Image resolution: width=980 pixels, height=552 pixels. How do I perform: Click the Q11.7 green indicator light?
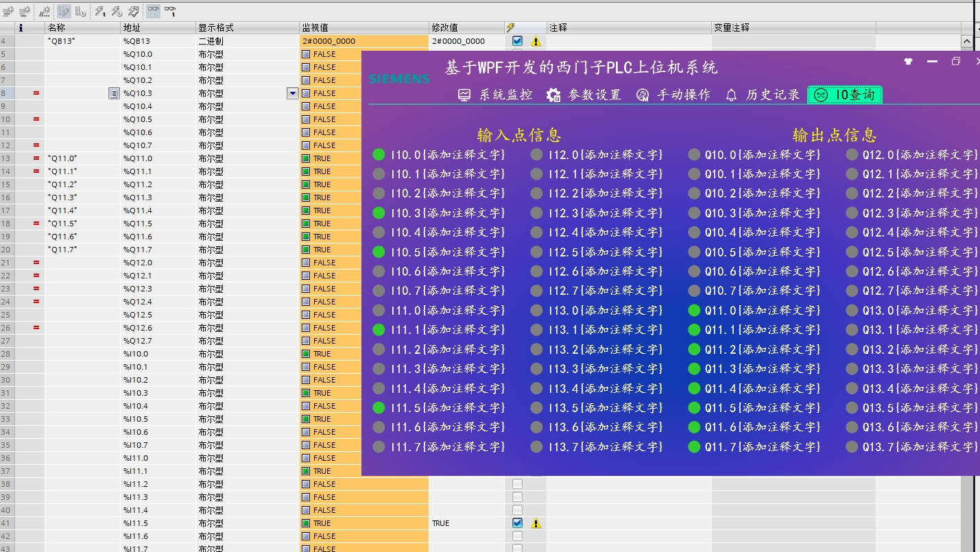[x=694, y=447]
